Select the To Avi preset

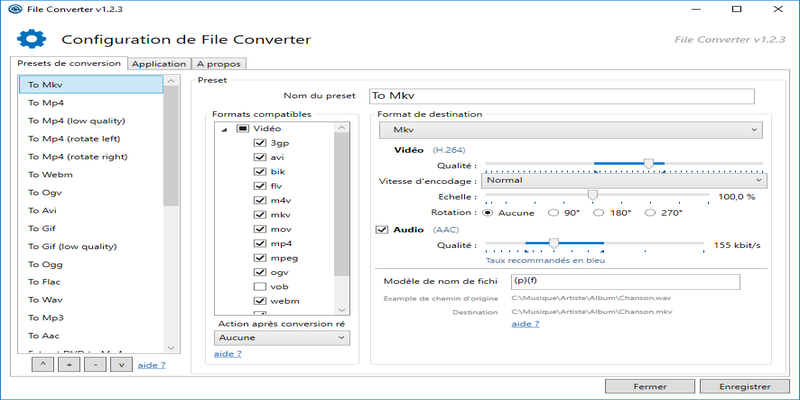91,210
